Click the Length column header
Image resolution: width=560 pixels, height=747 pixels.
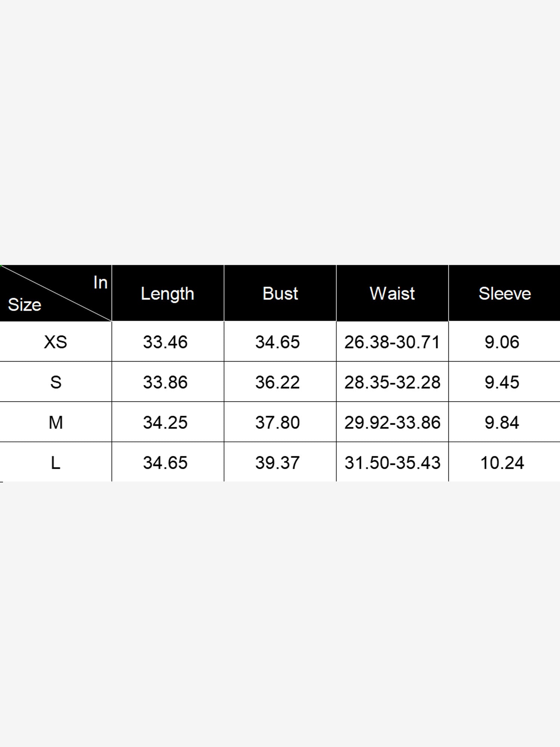[167, 294]
